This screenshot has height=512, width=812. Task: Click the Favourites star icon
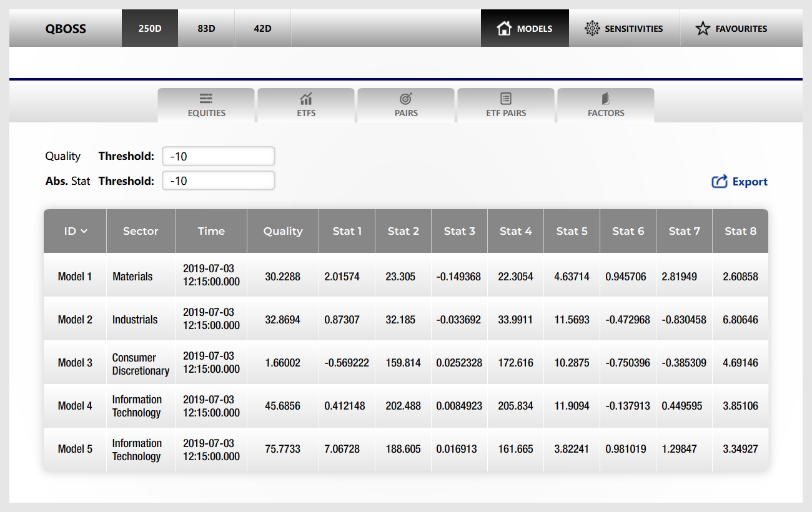[703, 28]
